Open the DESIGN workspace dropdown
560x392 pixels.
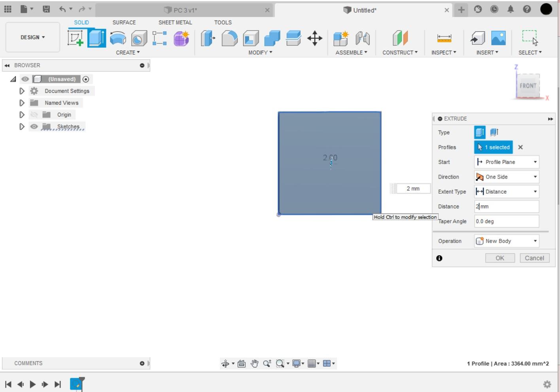tap(32, 37)
